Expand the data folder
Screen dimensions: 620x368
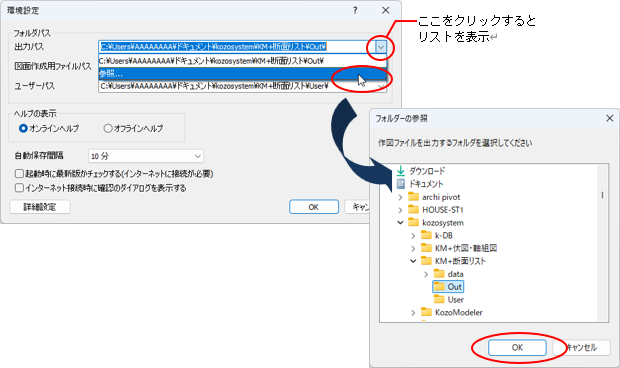[426, 274]
